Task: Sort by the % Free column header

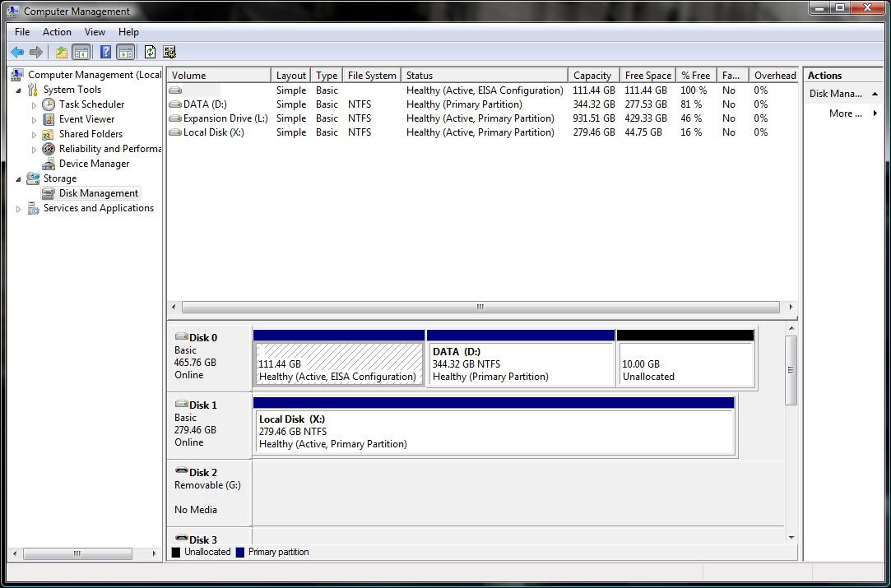Action: 695,75
